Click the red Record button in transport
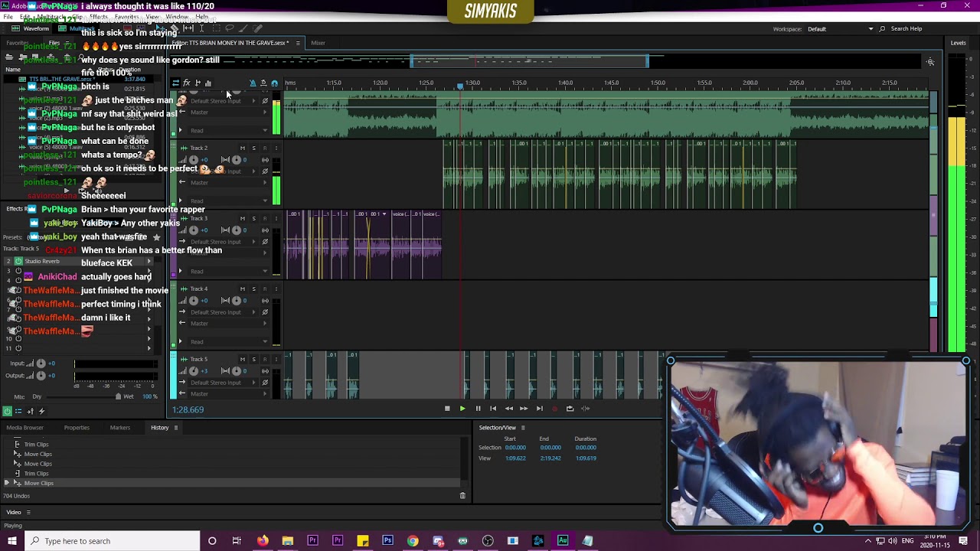 point(554,409)
